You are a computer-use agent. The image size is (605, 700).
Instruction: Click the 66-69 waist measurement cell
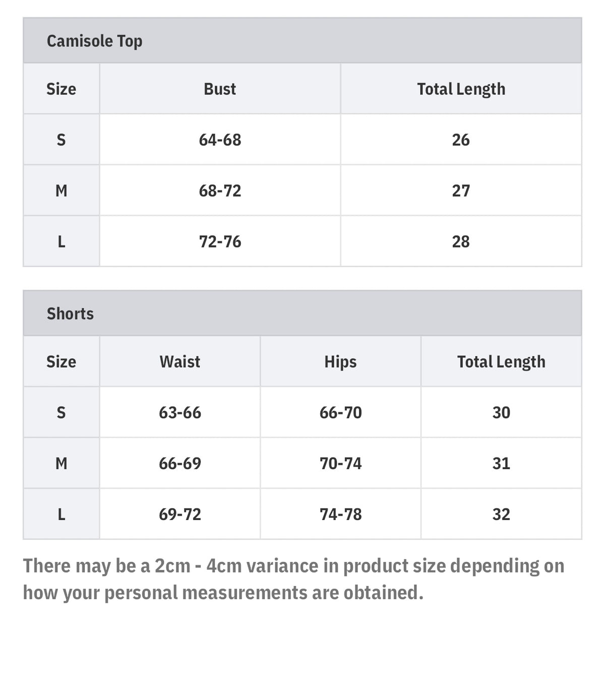point(179,463)
